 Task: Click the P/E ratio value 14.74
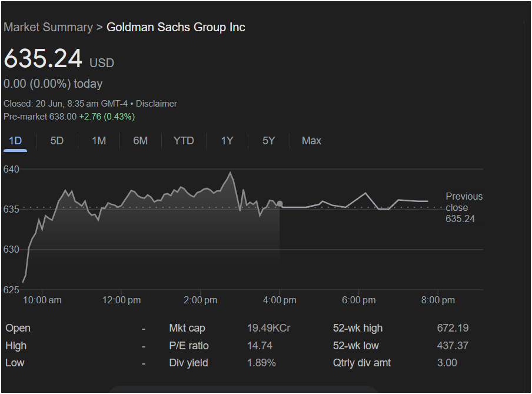click(260, 346)
